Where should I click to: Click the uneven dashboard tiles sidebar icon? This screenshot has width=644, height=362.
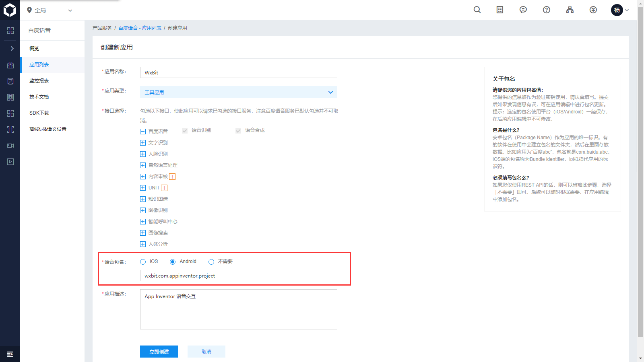(10, 113)
